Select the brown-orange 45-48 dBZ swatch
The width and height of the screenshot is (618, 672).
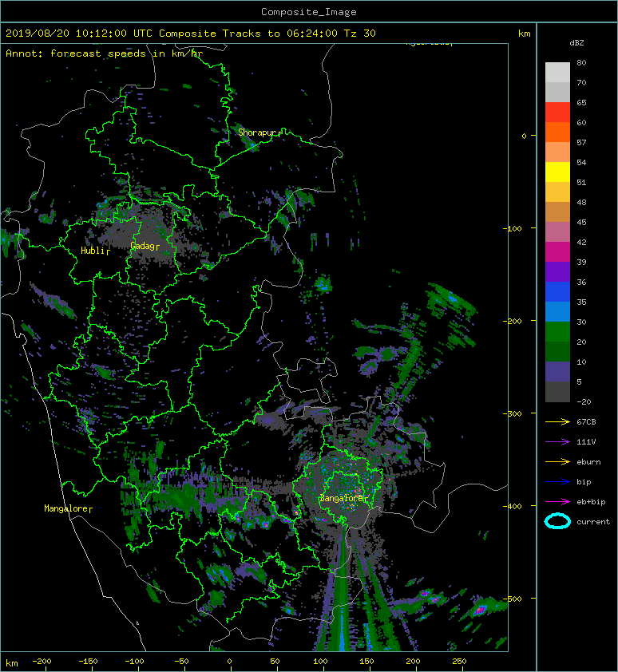click(557, 211)
